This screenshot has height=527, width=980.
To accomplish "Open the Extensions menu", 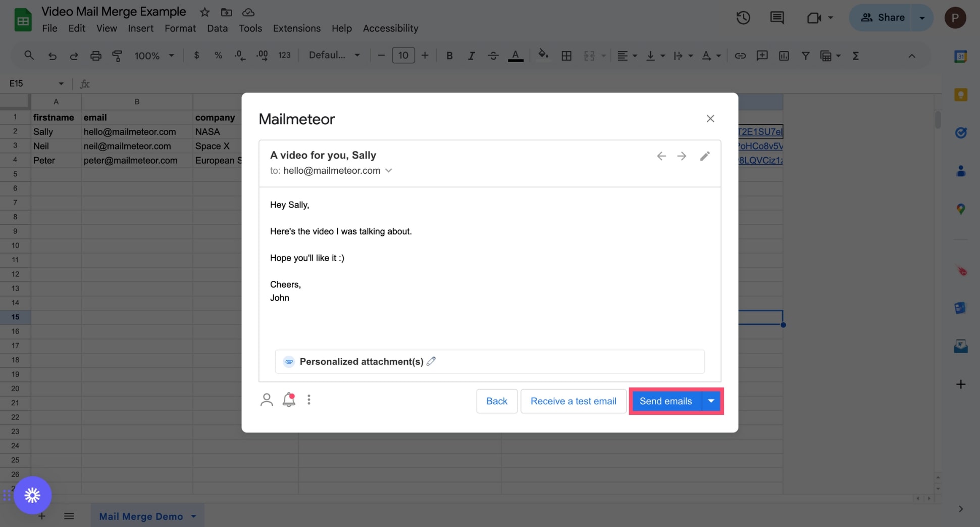I will [x=297, y=28].
